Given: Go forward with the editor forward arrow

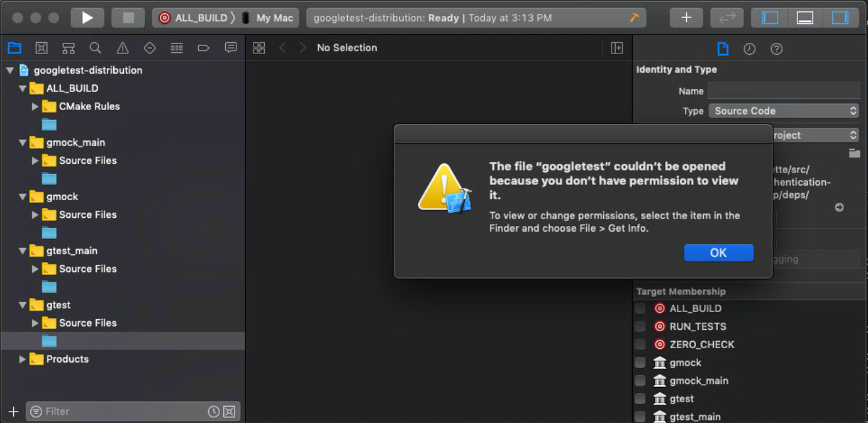Looking at the screenshot, I should click(x=303, y=48).
